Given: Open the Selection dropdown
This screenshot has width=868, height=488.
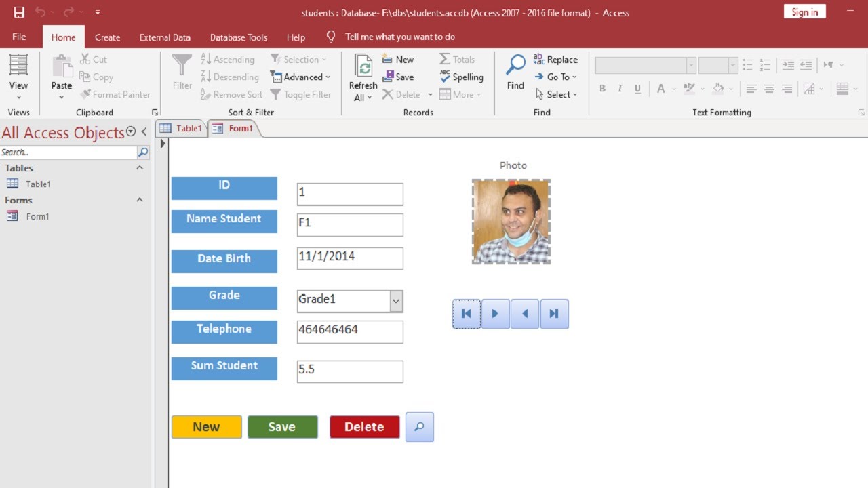Looking at the screenshot, I should click(x=298, y=60).
